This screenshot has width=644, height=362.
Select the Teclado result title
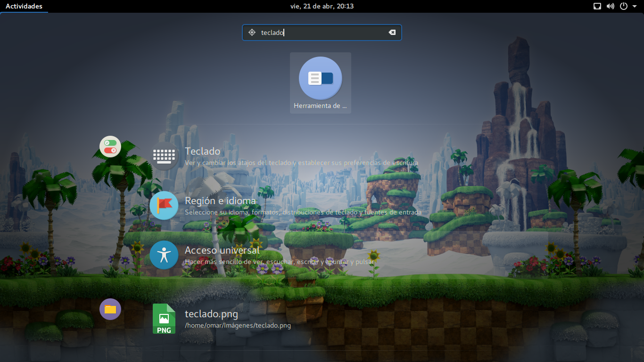click(203, 151)
